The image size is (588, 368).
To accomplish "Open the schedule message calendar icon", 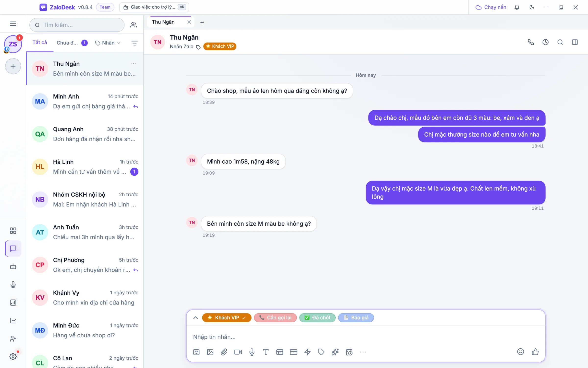I will pos(349,352).
